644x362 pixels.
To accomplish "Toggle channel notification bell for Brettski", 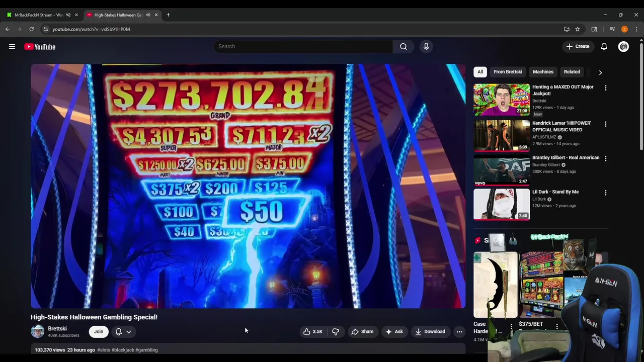I will click(x=119, y=331).
